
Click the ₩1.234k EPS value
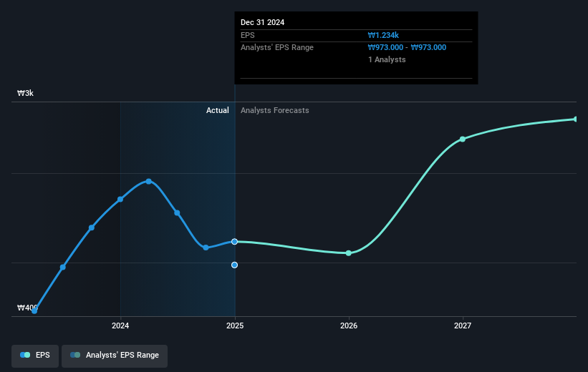click(383, 35)
